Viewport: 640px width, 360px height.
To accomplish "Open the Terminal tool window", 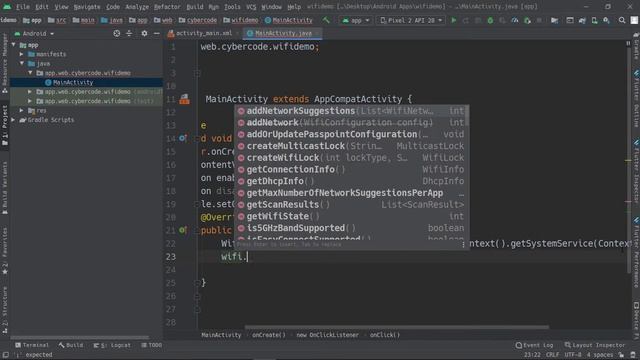I will pyautogui.click(x=32, y=345).
